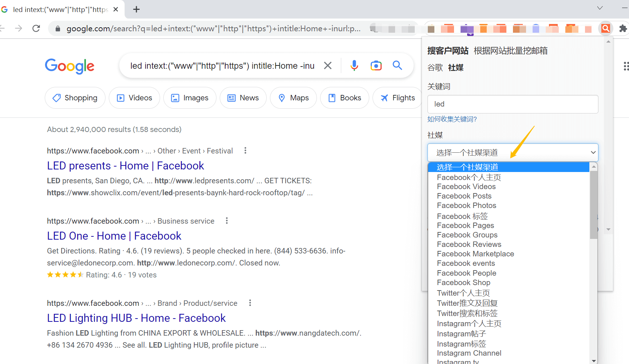Open the LED Lighting HUB - Home - Facebook result
629x364 pixels.
(136, 318)
